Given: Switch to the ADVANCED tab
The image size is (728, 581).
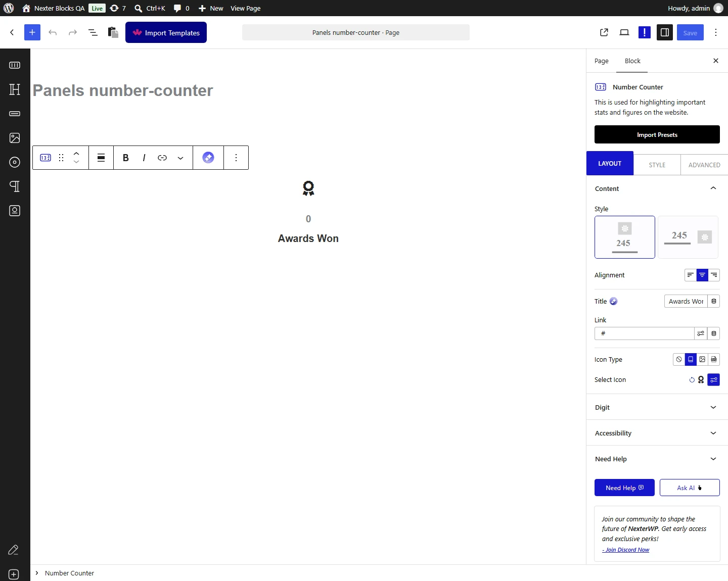Looking at the screenshot, I should 704,165.
